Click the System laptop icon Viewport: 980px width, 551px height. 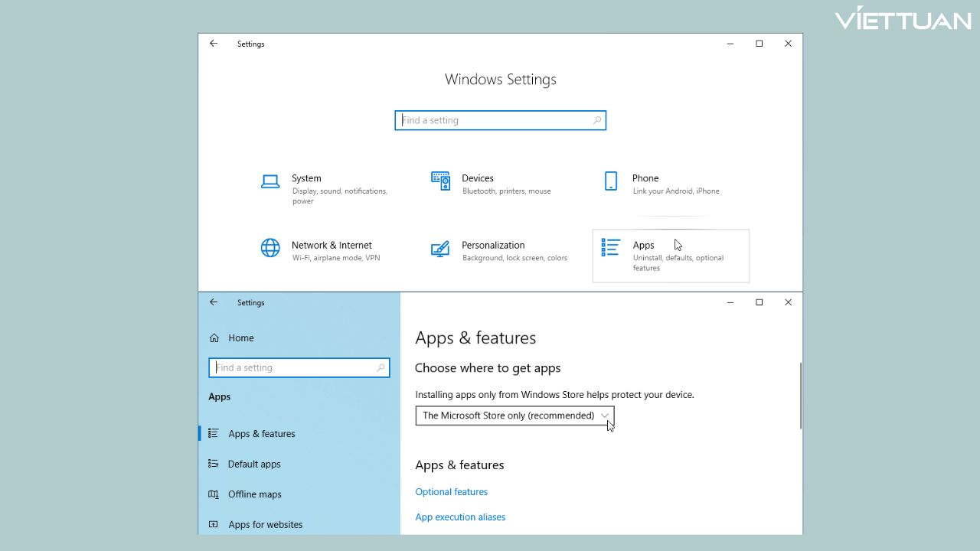[270, 181]
